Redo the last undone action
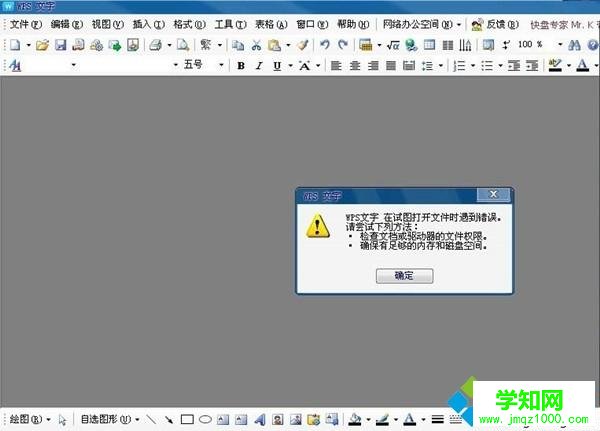The width and height of the screenshot is (600, 431). [x=343, y=45]
